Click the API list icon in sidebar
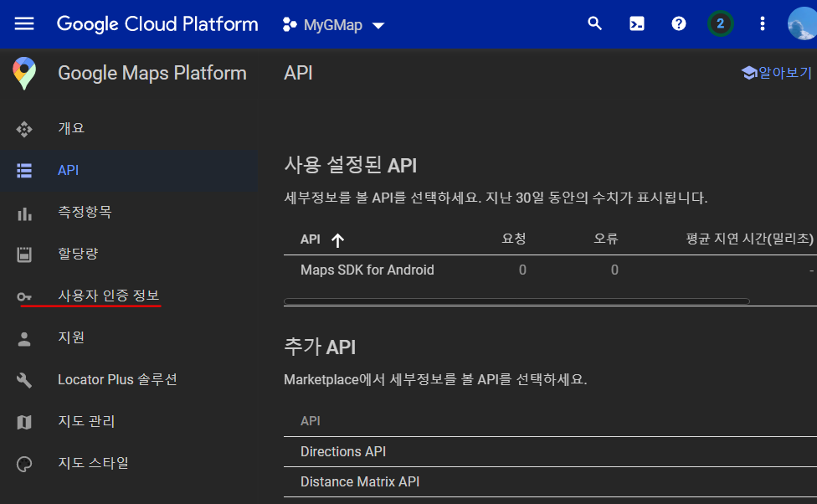Screen dimensions: 817x504 tap(24, 171)
